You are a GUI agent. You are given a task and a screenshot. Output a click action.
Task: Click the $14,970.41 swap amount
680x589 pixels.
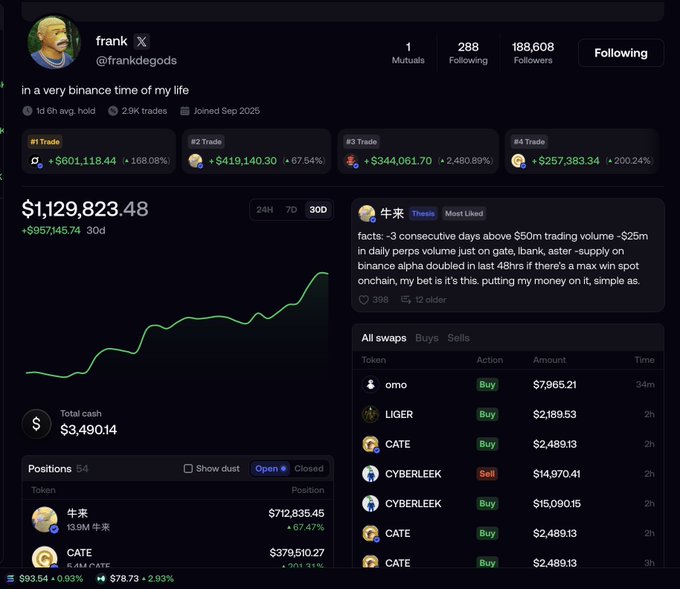click(556, 474)
